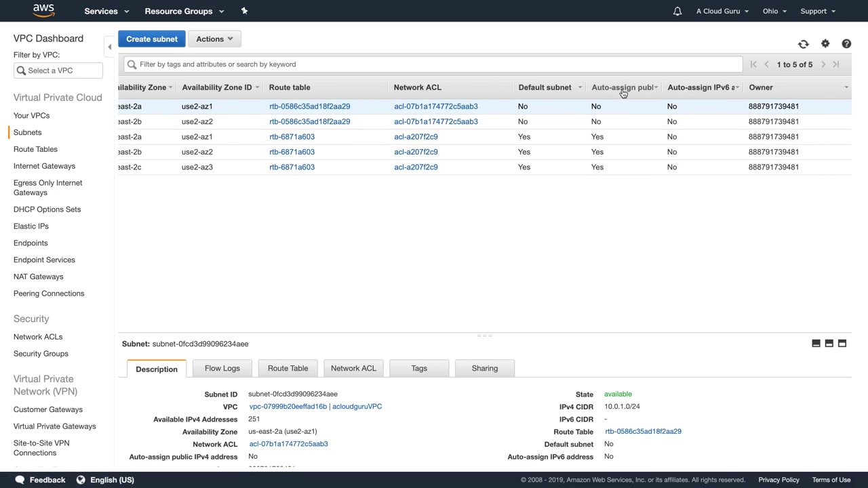Image resolution: width=868 pixels, height=488 pixels.
Task: Open the Route Table tab
Action: pos(288,368)
